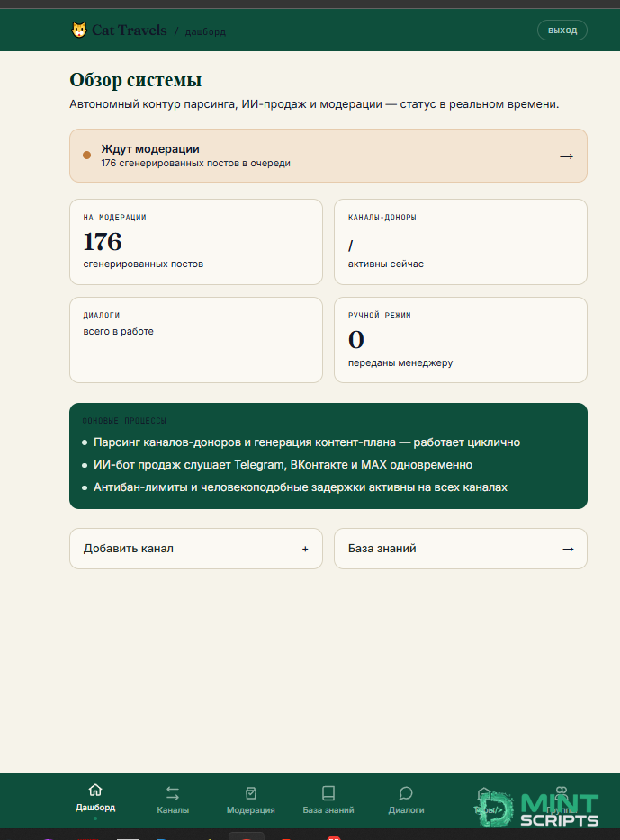The height and width of the screenshot is (840, 620).
Task: Open the 'Ждут модерации' banner
Action: 328,156
